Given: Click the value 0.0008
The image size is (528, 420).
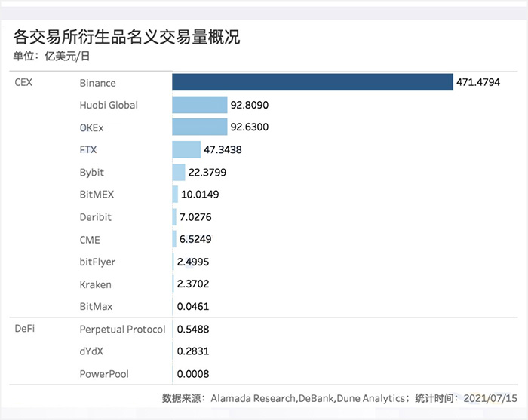Looking at the screenshot, I should click(193, 374).
